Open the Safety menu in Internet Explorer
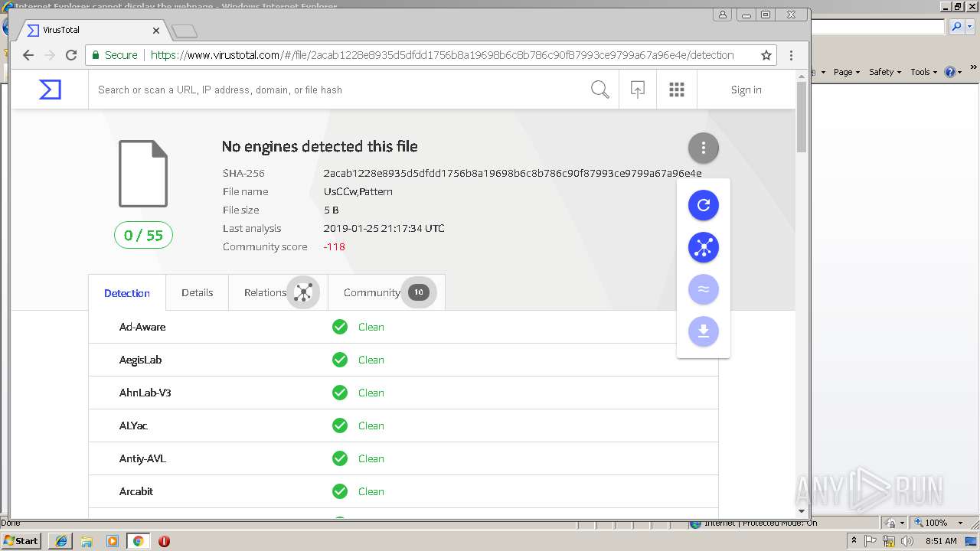The height and width of the screenshot is (551, 980). point(884,72)
